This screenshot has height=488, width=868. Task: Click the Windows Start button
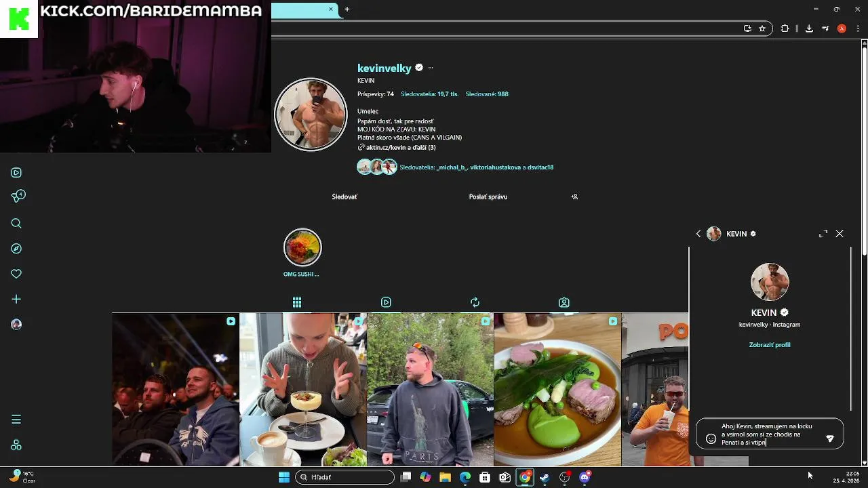pos(284,477)
